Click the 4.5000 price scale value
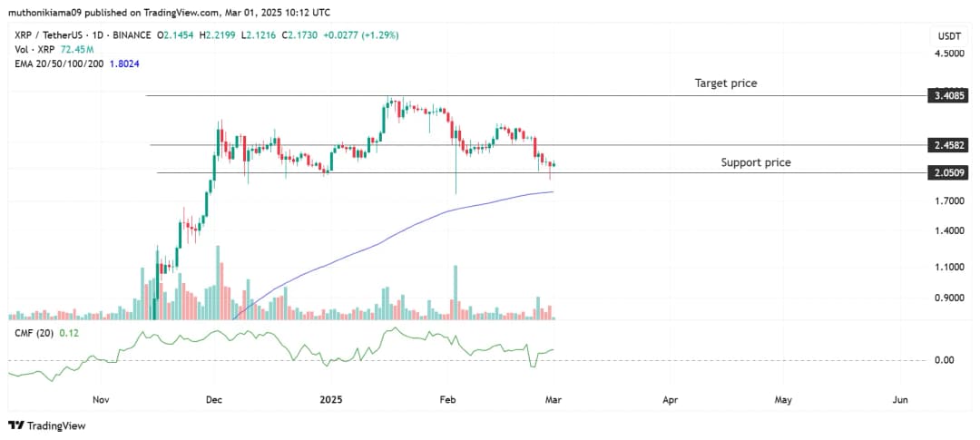The width and height of the screenshot is (980, 440). (x=949, y=54)
